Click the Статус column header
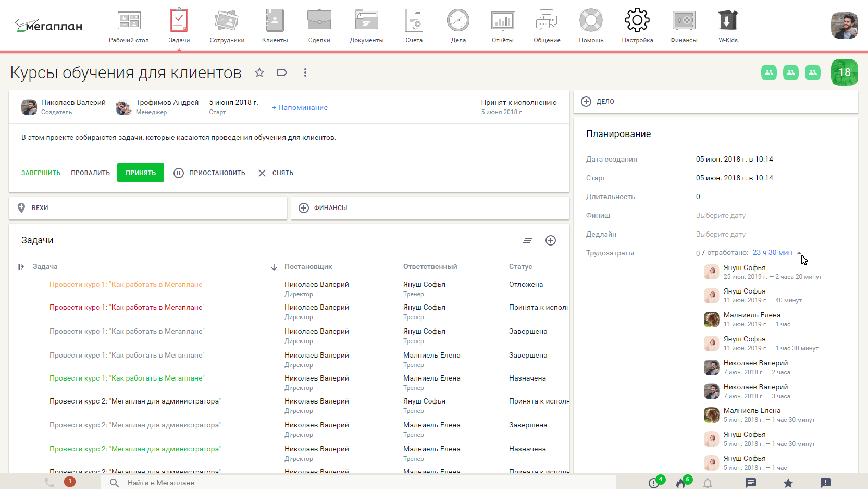The image size is (868, 489). coord(520,266)
